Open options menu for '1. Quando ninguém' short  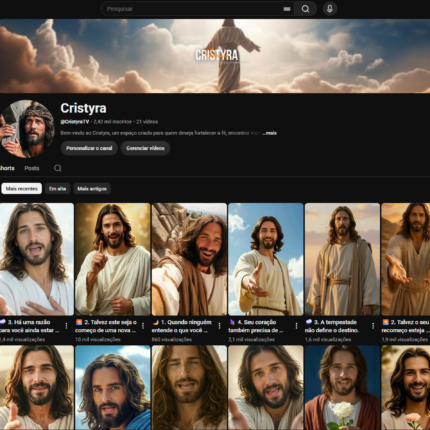[x=219, y=326]
